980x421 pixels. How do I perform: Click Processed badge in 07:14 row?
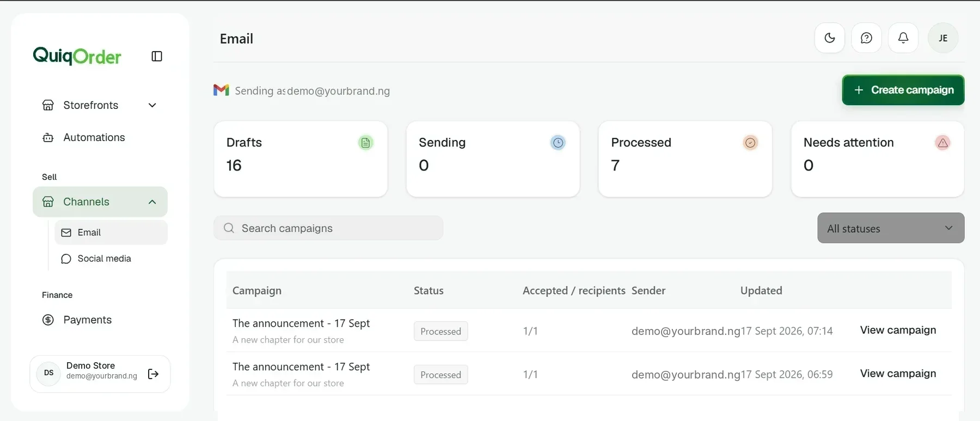pyautogui.click(x=440, y=331)
